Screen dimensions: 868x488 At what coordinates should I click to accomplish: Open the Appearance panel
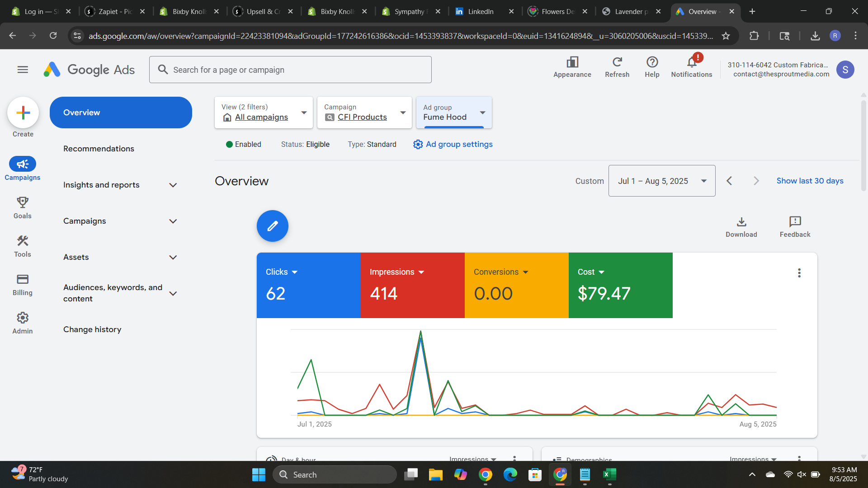pyautogui.click(x=572, y=67)
